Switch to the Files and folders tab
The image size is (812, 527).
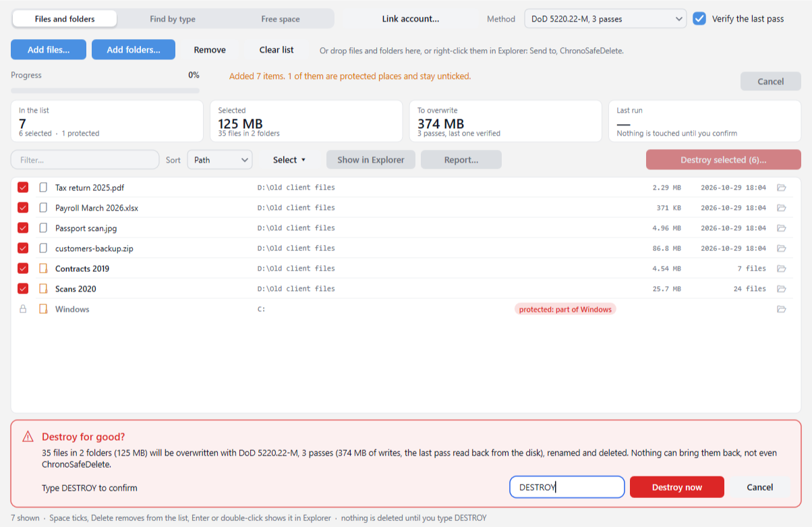pos(65,19)
